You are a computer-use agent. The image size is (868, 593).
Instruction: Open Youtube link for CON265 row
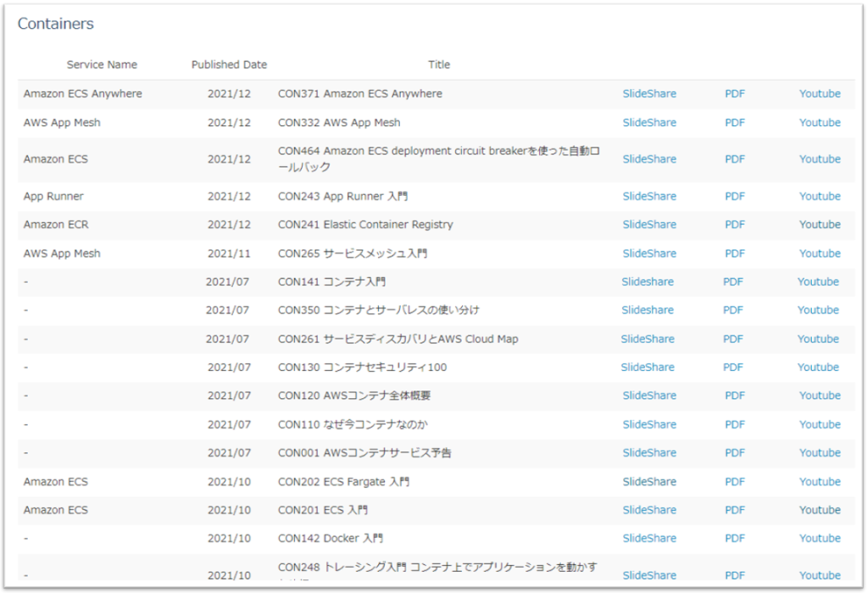click(x=820, y=253)
